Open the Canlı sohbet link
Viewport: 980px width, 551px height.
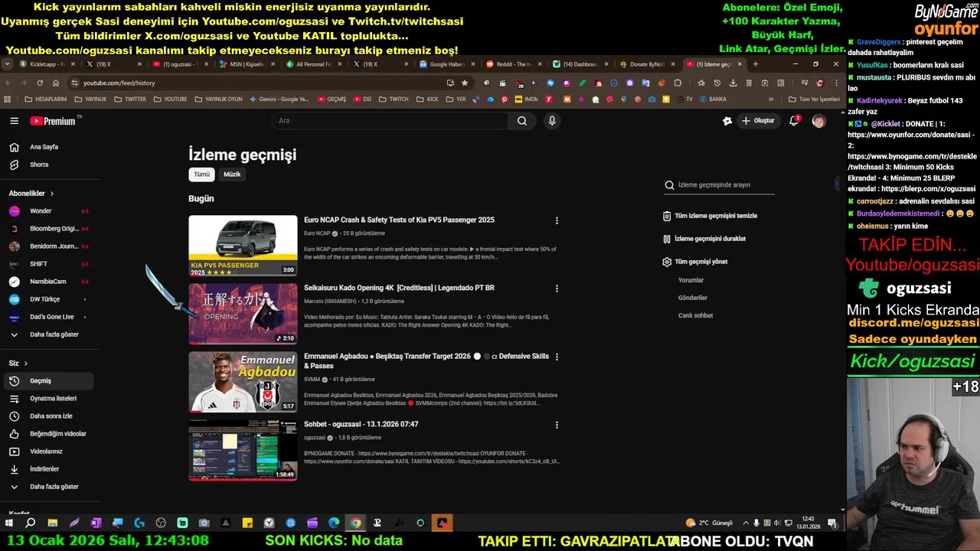click(695, 315)
